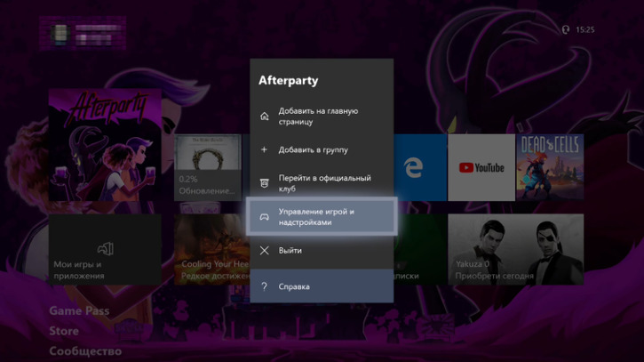The height and width of the screenshot is (362, 644).
Task: Open Мои игры и приложения tile
Action: (x=105, y=249)
